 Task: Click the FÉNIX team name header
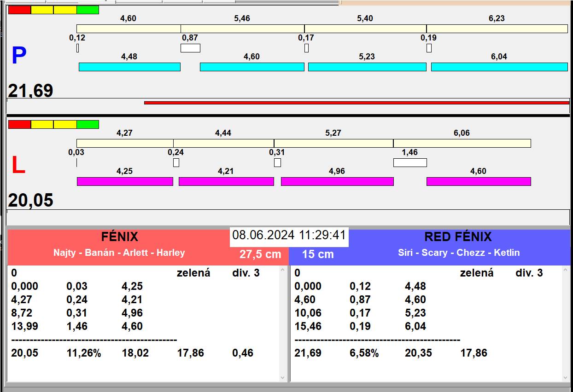[119, 237]
